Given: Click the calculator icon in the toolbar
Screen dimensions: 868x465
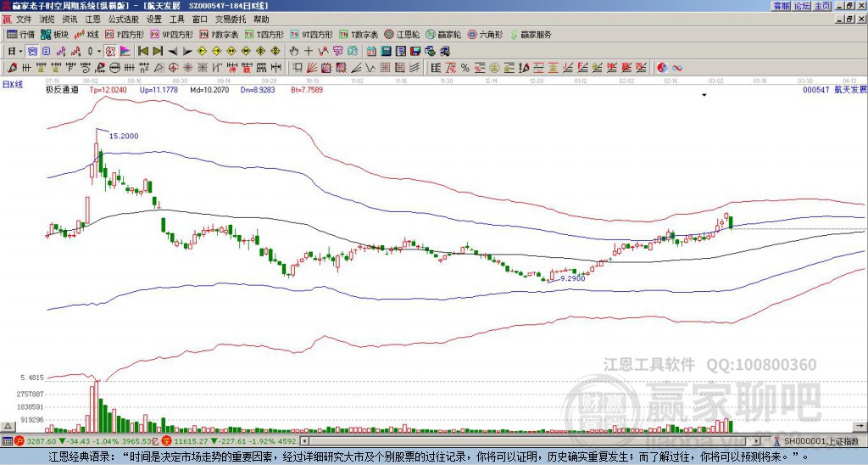Looking at the screenshot, I should [x=386, y=52].
